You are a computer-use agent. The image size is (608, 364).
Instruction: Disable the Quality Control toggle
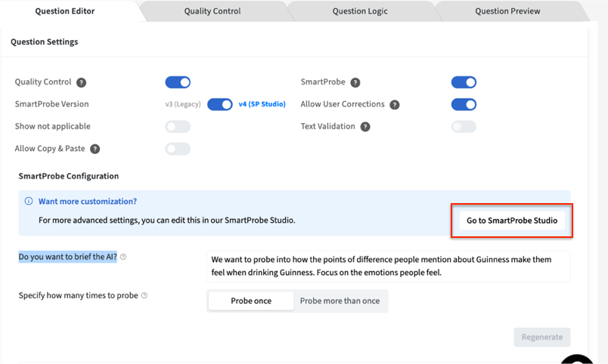(178, 82)
